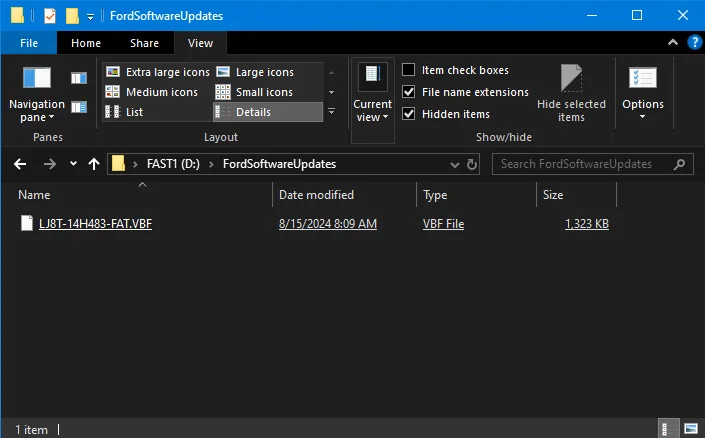This screenshot has width=705, height=438.
Task: Click Hide selected items button
Action: [571, 94]
